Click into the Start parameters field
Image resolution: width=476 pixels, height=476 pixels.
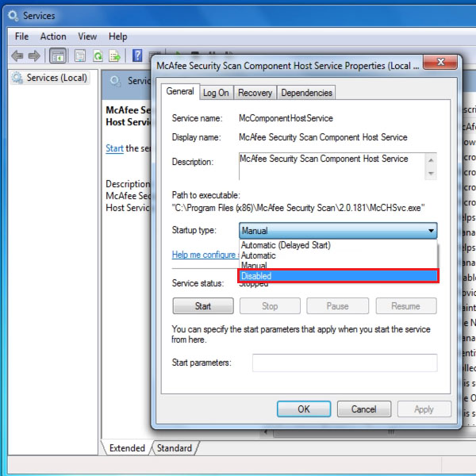pos(344,363)
